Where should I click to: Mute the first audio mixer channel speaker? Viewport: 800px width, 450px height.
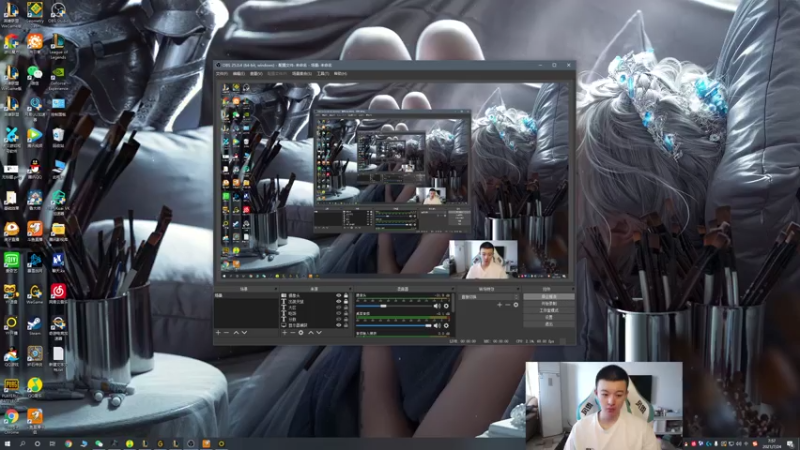(x=437, y=306)
